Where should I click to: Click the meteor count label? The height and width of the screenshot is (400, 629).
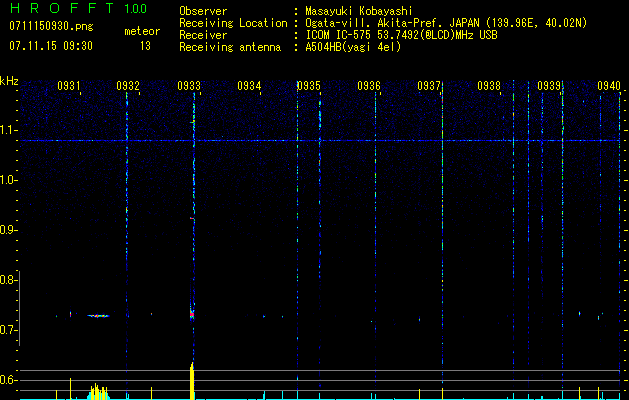tap(142, 31)
